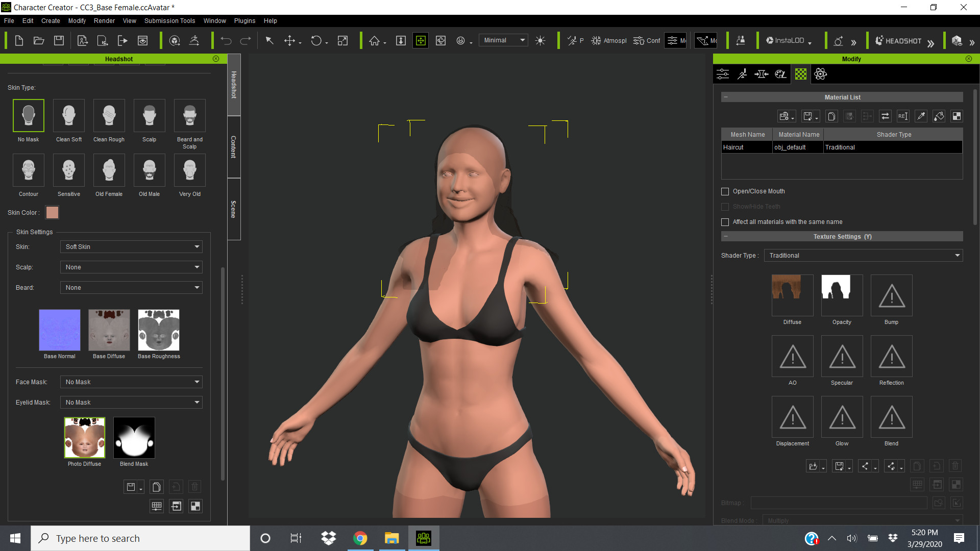
Task: Select Beard and Scalp skin type
Action: pos(190,116)
